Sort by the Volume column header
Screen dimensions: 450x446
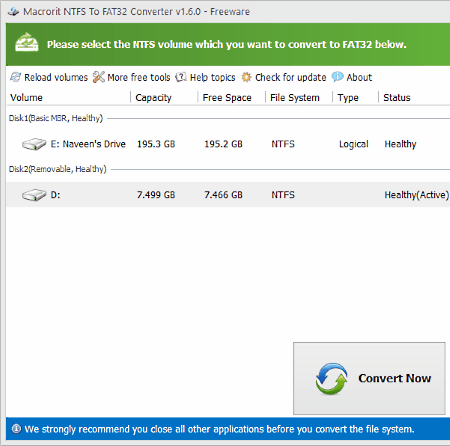(x=26, y=98)
